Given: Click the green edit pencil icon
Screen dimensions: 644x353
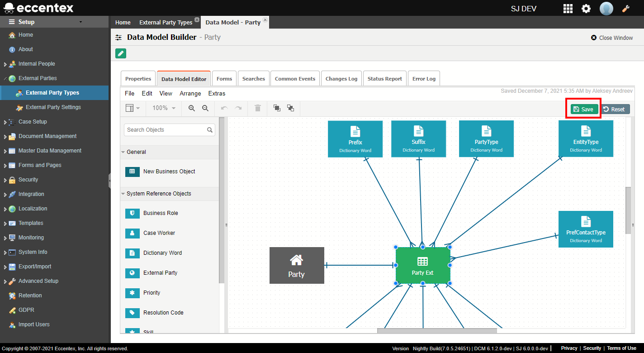Looking at the screenshot, I should [120, 53].
